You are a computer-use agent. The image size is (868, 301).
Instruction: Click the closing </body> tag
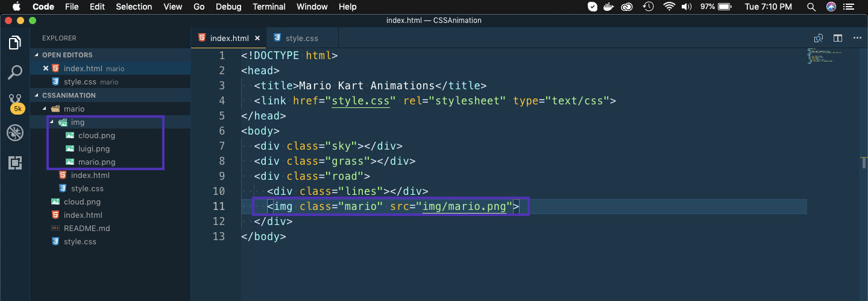tap(263, 236)
